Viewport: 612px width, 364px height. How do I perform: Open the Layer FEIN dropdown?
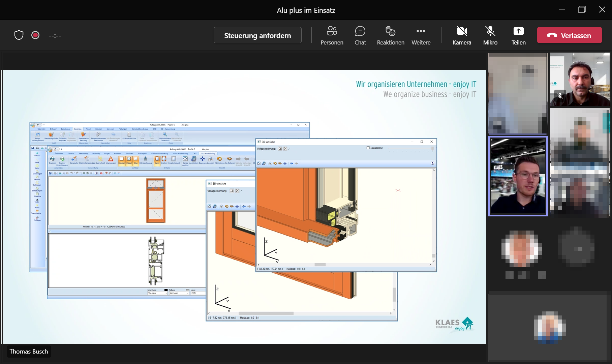click(x=198, y=293)
